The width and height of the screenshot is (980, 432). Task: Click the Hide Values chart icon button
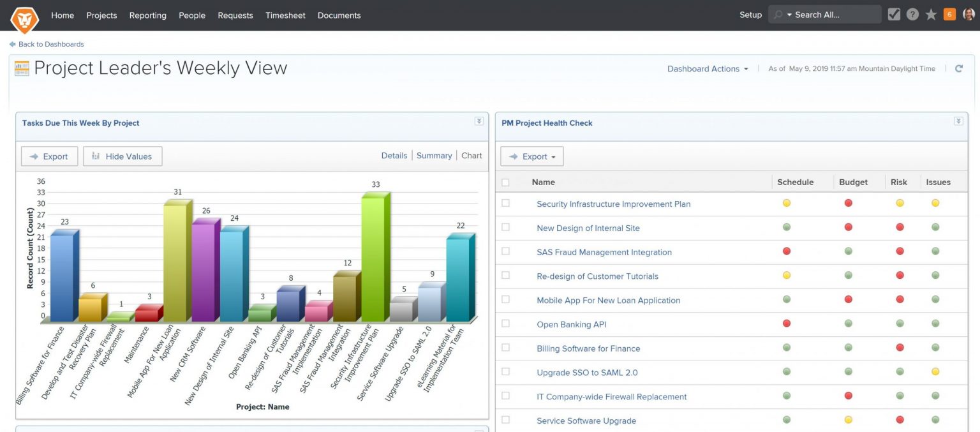122,156
